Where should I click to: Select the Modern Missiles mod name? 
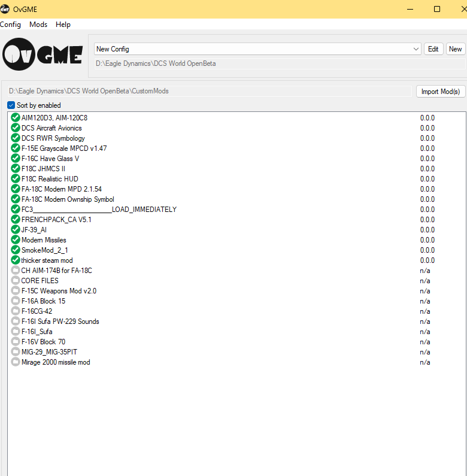point(44,240)
